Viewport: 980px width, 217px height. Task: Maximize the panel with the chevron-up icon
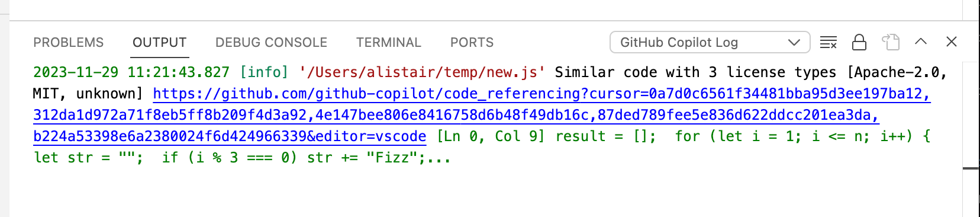[921, 42]
